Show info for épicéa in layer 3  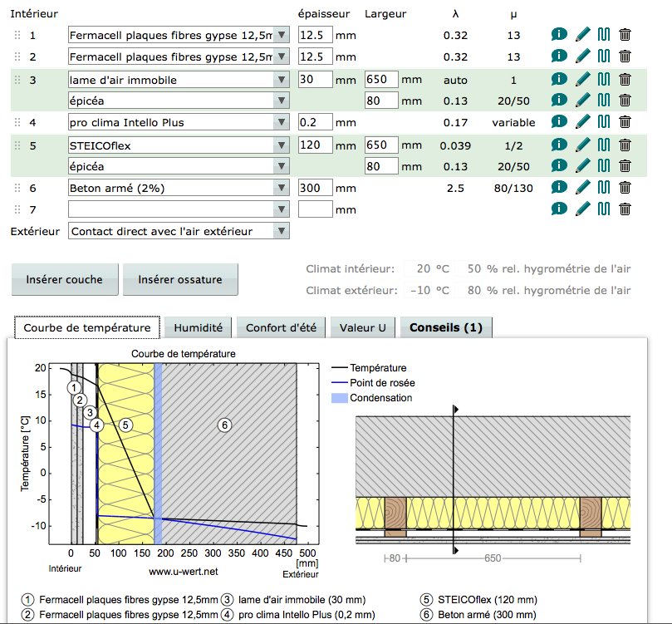tap(559, 101)
